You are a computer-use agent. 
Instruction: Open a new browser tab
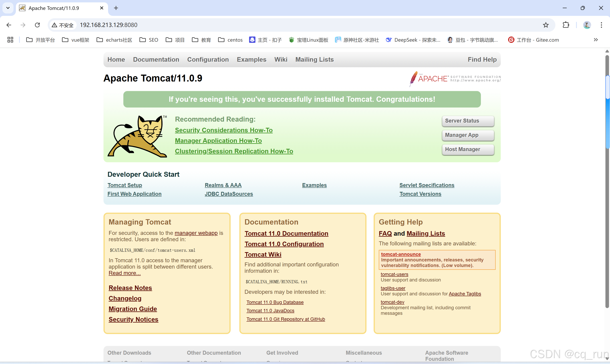tap(116, 8)
